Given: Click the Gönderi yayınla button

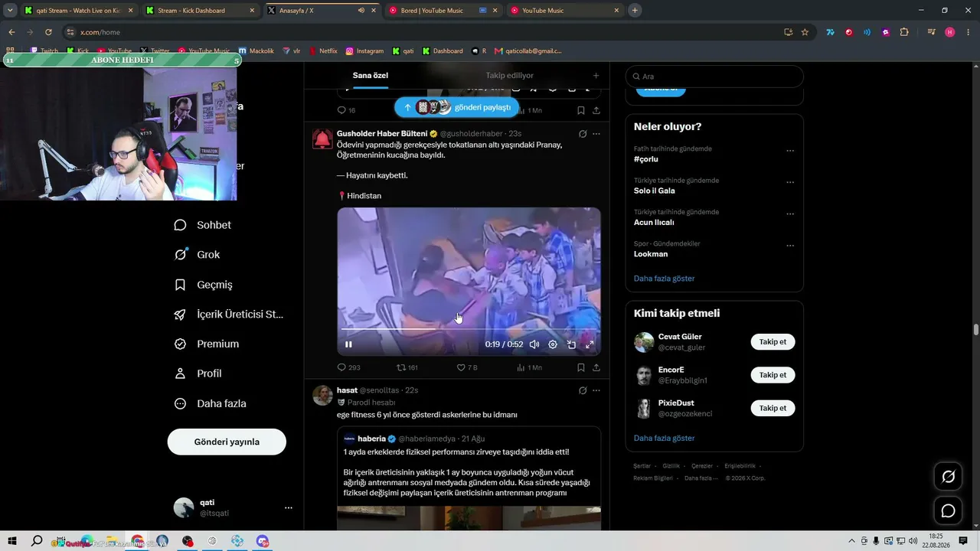Looking at the screenshot, I should pos(227,442).
